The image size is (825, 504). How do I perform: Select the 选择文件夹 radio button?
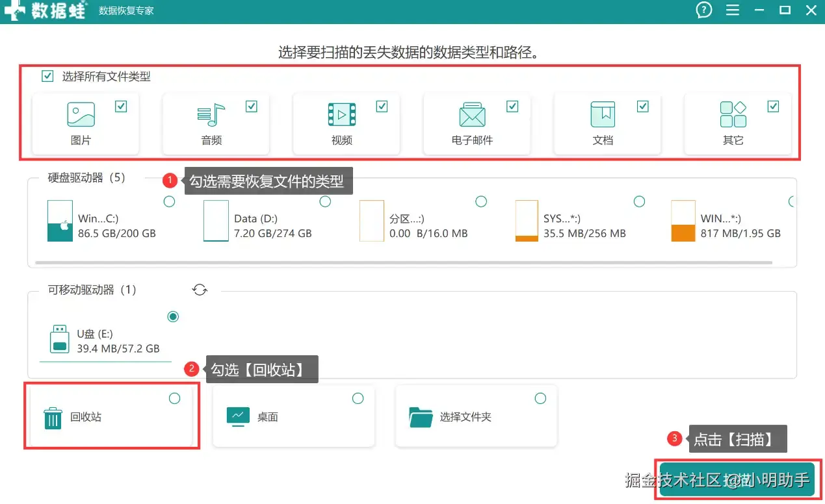coord(540,398)
